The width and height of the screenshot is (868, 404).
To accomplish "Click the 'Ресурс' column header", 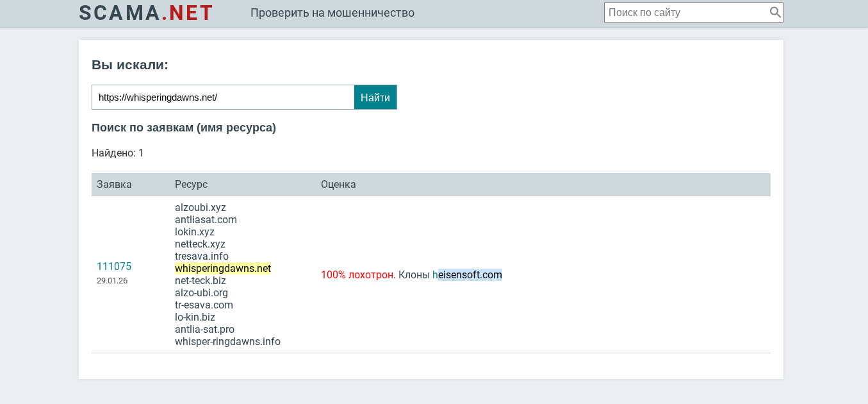I will (191, 185).
